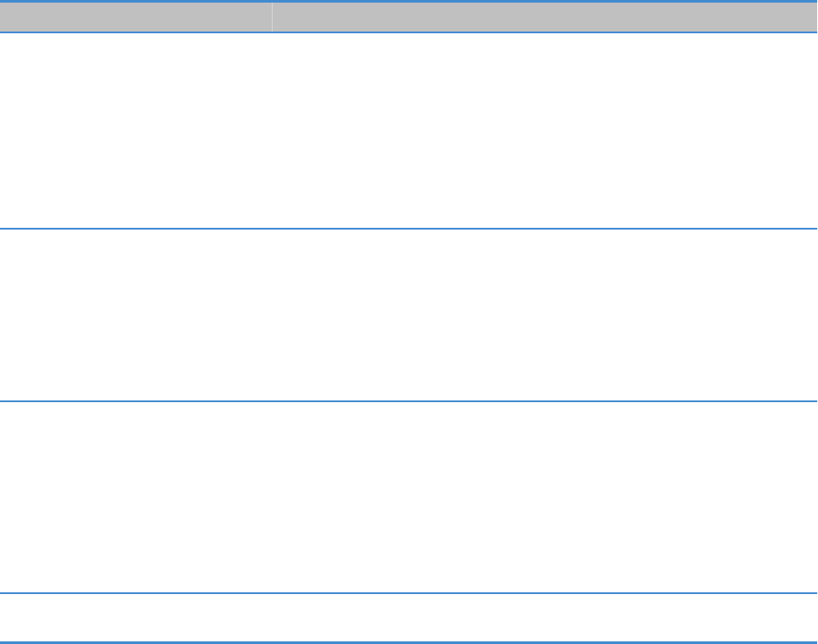Screen dimensions: 818x644
Task: Click the bottom blue border of the table
Action: tap(409, 642)
